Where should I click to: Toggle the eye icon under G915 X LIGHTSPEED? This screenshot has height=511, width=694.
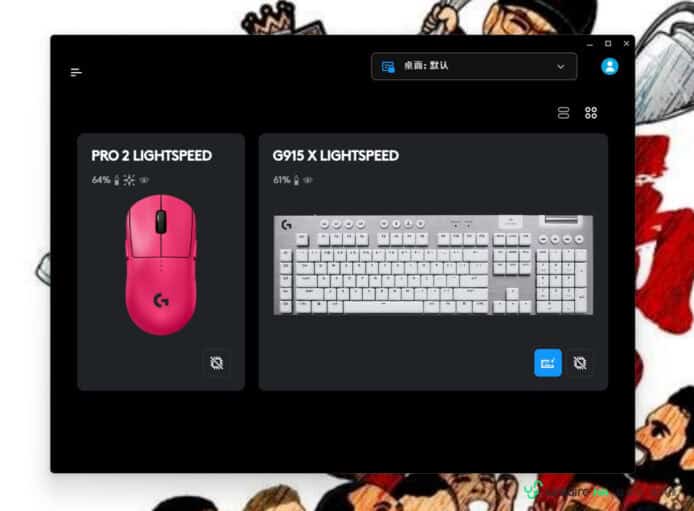point(308,180)
